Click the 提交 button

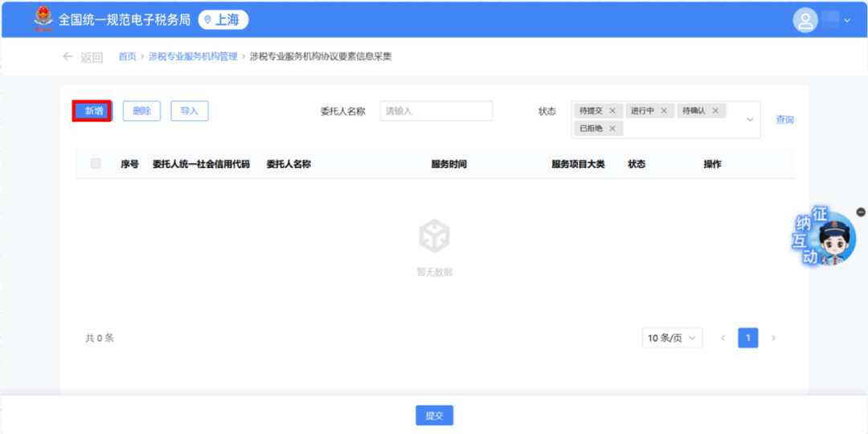click(x=435, y=416)
